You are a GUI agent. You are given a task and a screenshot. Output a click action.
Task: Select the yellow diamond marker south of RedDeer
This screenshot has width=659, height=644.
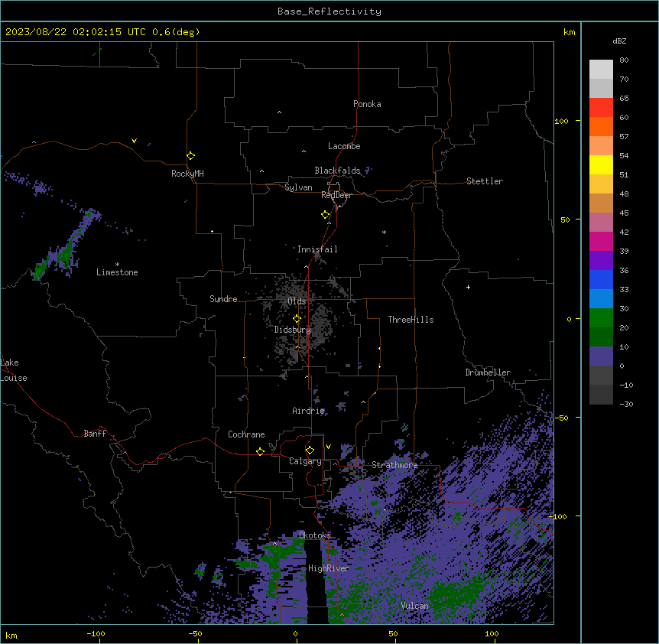pyautogui.click(x=325, y=215)
